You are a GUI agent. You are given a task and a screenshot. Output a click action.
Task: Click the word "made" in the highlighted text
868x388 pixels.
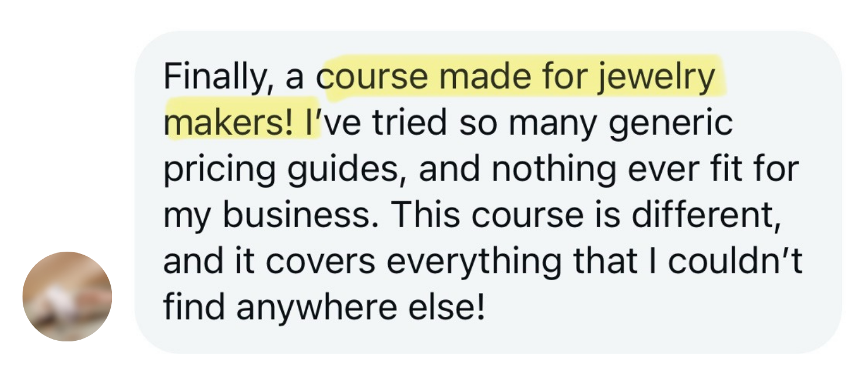pos(483,77)
